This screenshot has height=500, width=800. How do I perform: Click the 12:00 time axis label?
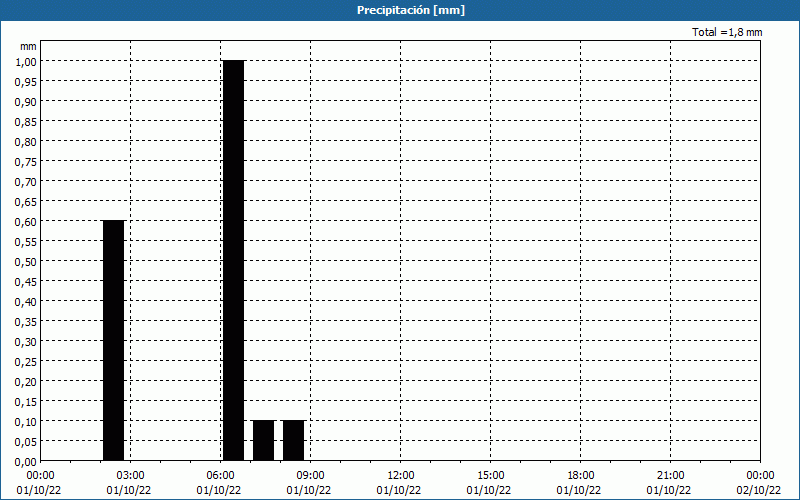tap(401, 476)
